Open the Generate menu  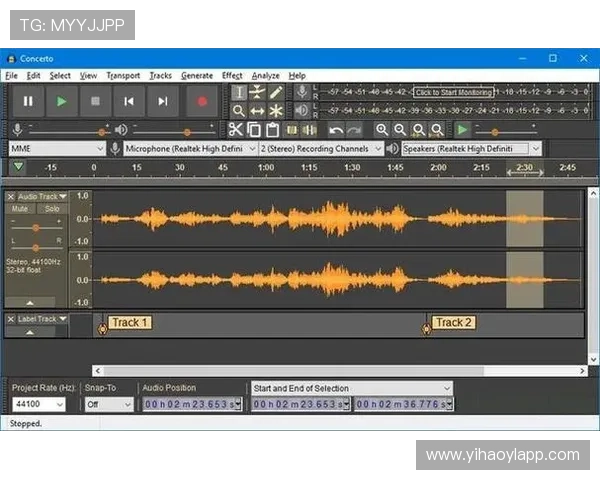coord(197,75)
